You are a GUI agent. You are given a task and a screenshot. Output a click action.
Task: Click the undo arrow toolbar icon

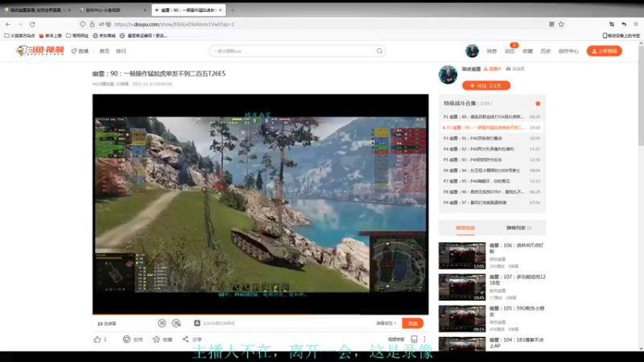tap(624, 24)
